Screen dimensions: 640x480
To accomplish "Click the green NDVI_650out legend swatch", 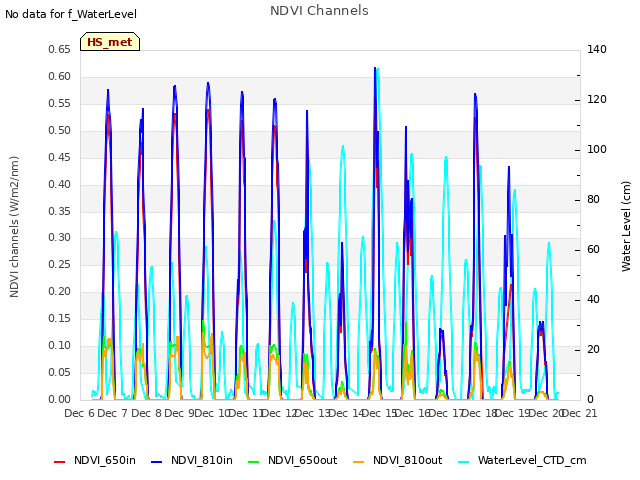I will (254, 462).
